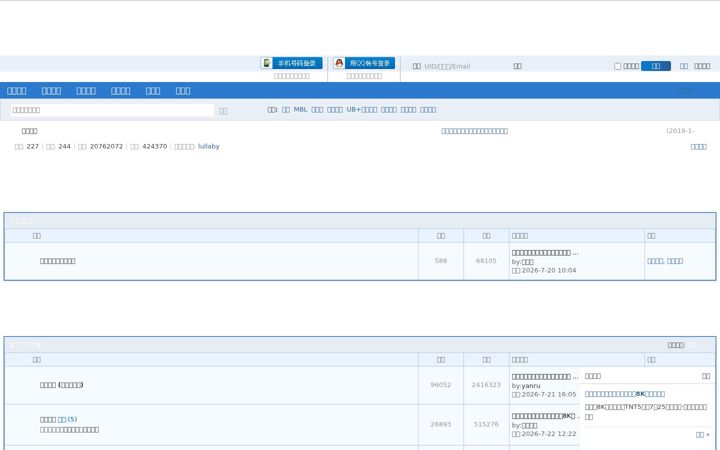
Task: Open the second item in blue navigation bar
Action: (51, 91)
